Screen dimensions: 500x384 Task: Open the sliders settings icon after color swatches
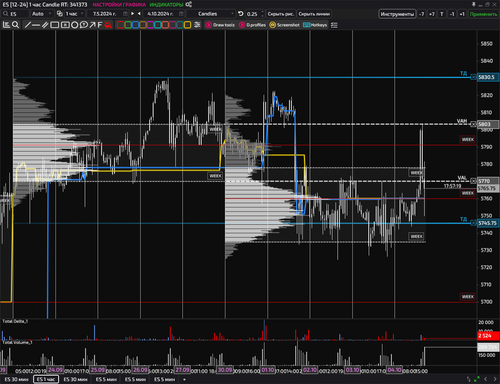coord(197,25)
